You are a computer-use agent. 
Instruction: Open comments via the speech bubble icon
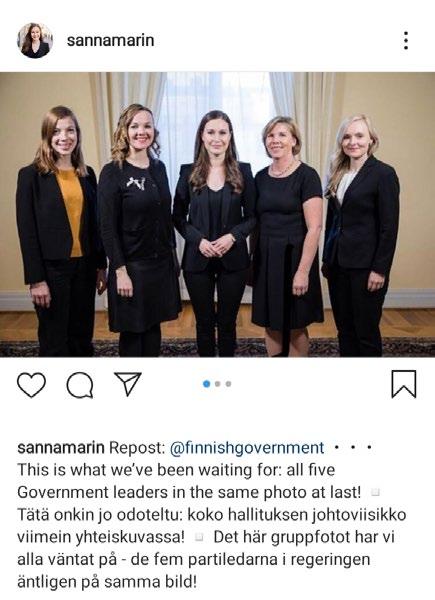point(80,385)
